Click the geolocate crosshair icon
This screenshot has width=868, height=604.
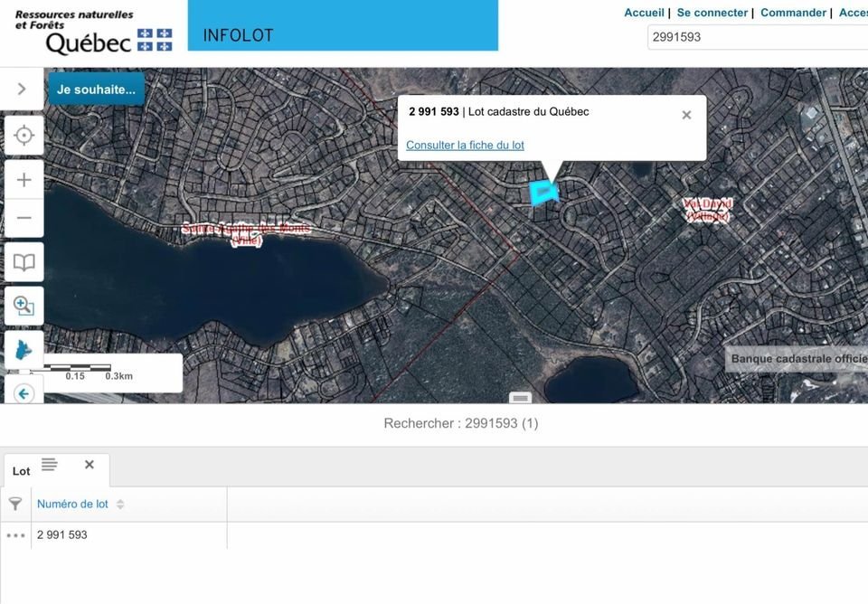24,136
